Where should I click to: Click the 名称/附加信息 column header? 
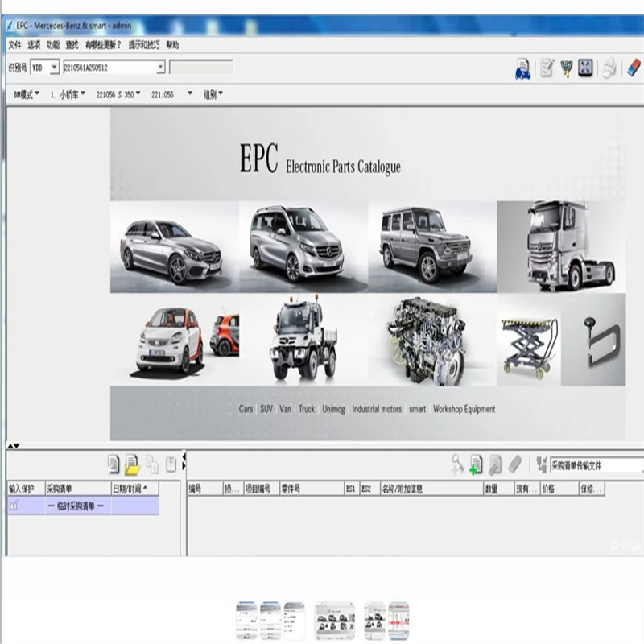click(431, 489)
